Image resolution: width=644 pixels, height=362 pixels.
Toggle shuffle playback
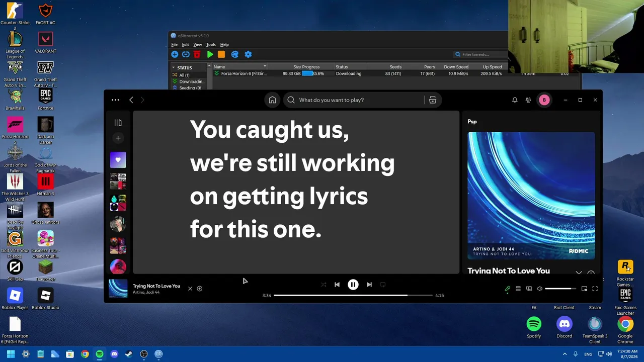point(324,285)
